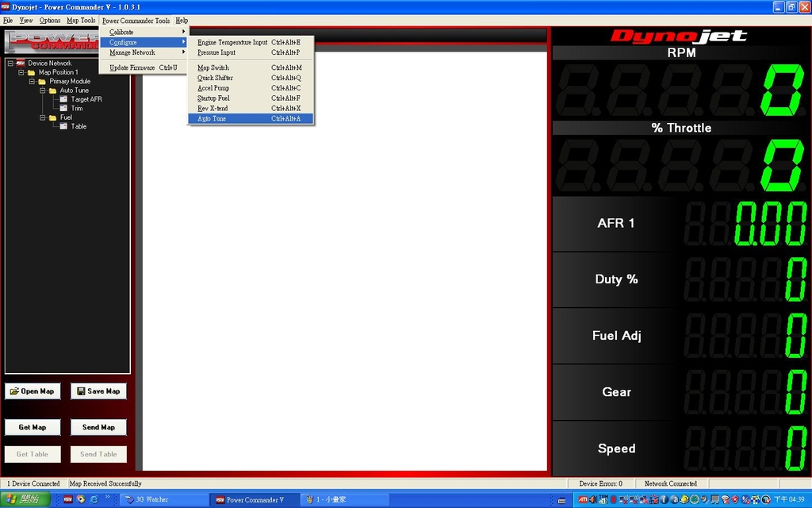Launch media player quick launch icon

pos(81,500)
